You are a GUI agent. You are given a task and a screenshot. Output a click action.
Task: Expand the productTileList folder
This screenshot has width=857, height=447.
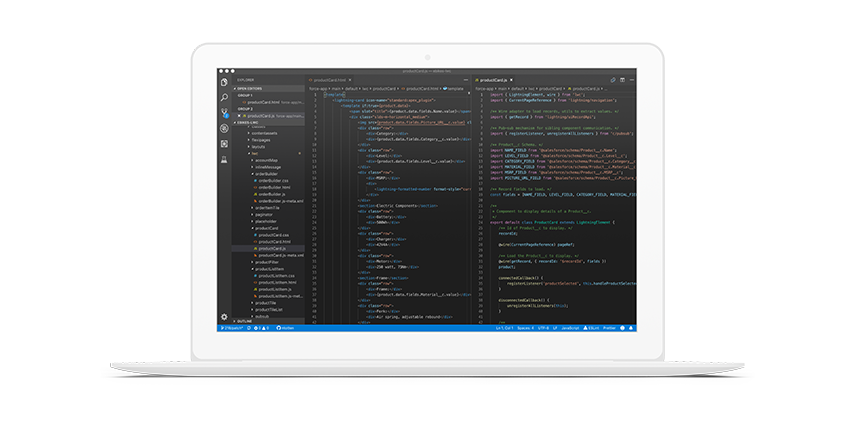tap(268, 309)
